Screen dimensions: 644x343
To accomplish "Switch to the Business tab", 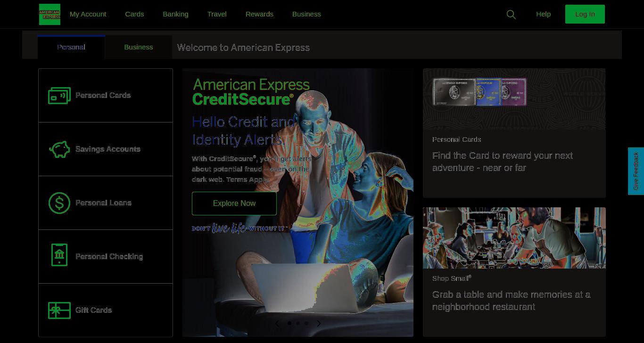I will pyautogui.click(x=139, y=47).
